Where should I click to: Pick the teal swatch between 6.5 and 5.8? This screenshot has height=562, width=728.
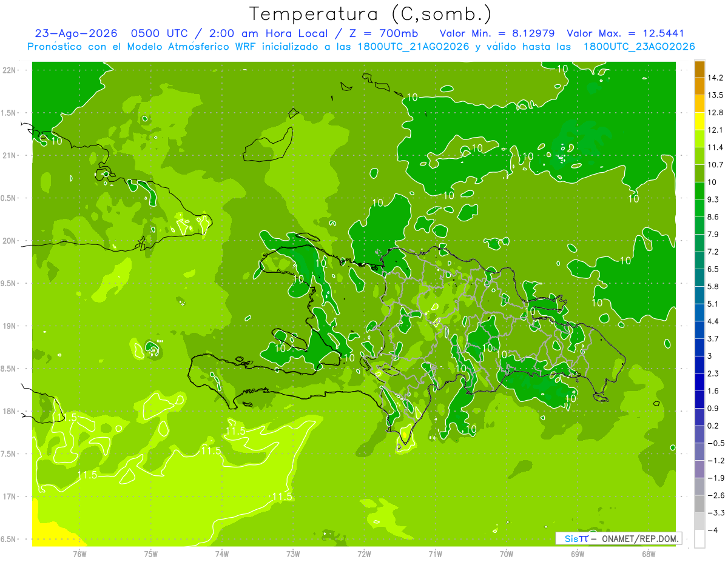point(699,278)
